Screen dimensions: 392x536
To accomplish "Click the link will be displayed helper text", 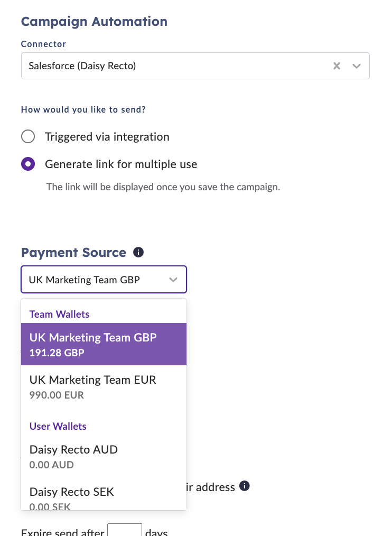I will point(163,187).
